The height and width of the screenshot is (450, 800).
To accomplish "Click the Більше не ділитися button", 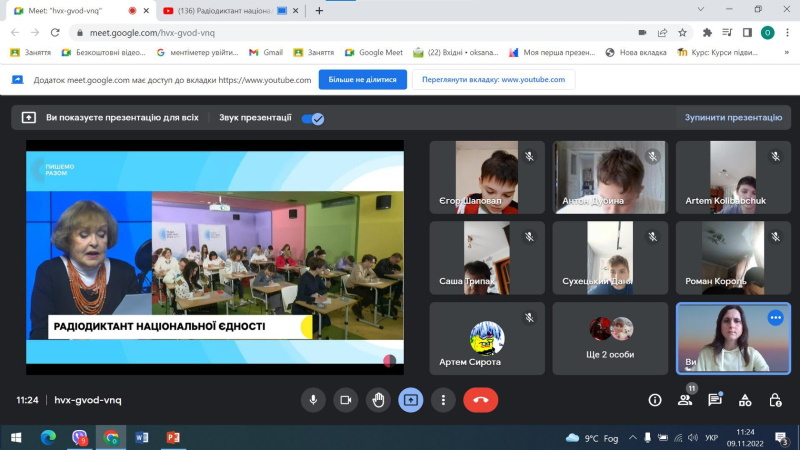I will pyautogui.click(x=362, y=80).
